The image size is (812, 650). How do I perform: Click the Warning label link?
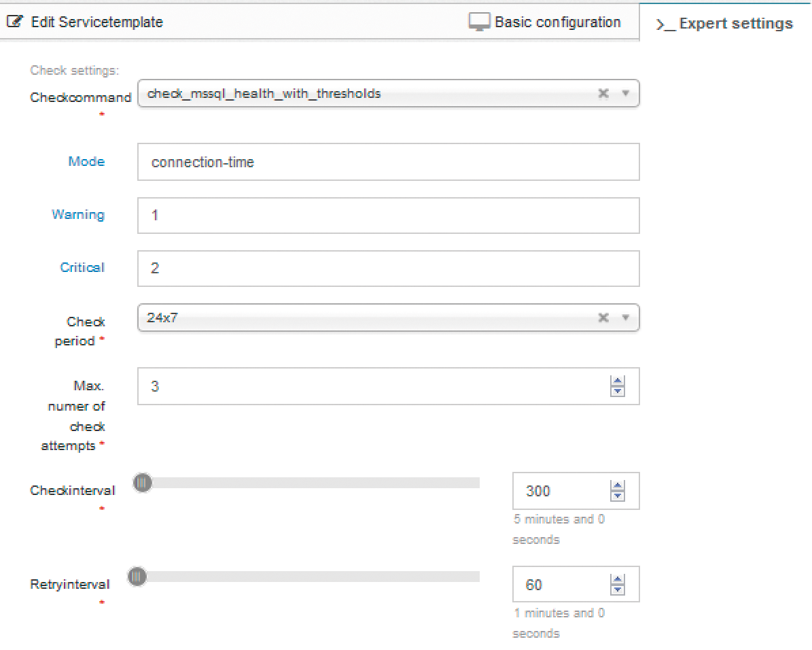click(x=80, y=215)
